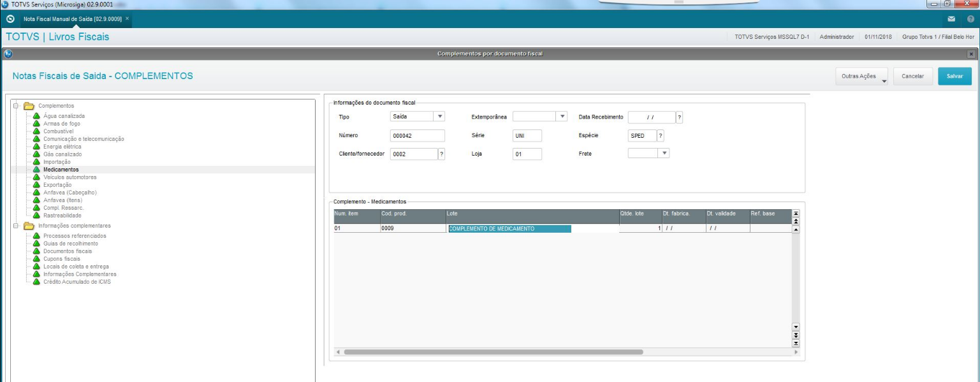Viewport: 980px width, 382px height.
Task: Click lookup question mark beside Data Recebimento
Action: tap(680, 117)
